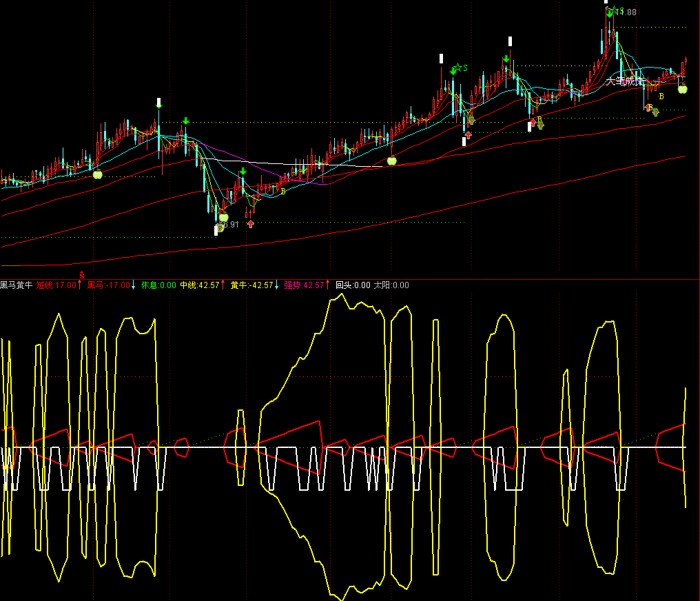Click the red up arrow right of 5.91
This screenshot has height=601, width=700.
click(251, 224)
